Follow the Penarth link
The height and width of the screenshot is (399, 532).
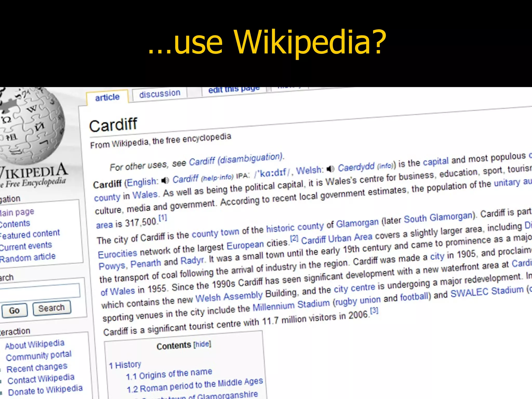(x=146, y=264)
